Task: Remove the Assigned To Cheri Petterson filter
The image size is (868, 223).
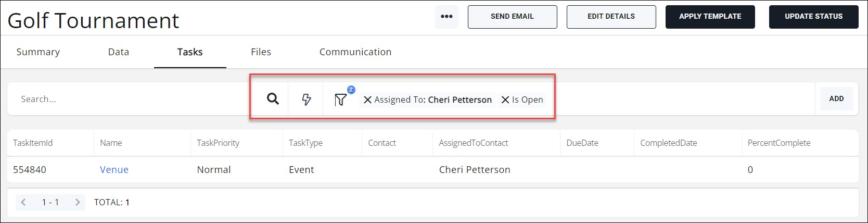Action: pos(367,100)
